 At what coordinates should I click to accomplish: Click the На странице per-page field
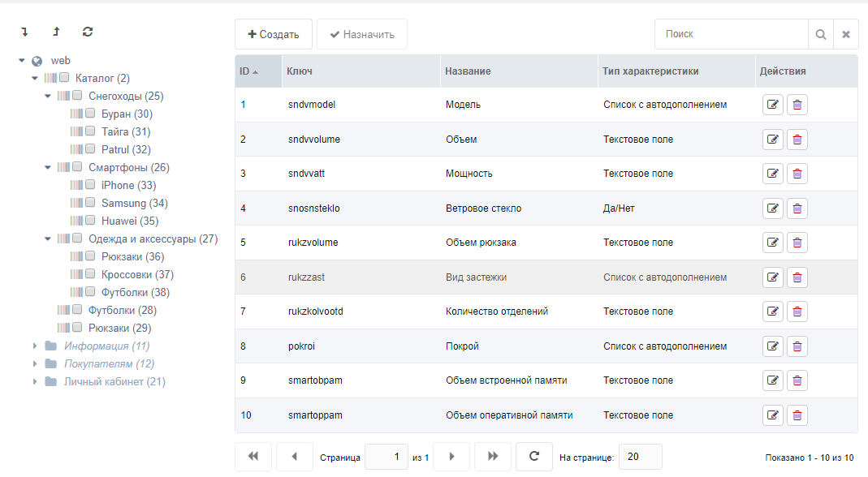pos(640,457)
